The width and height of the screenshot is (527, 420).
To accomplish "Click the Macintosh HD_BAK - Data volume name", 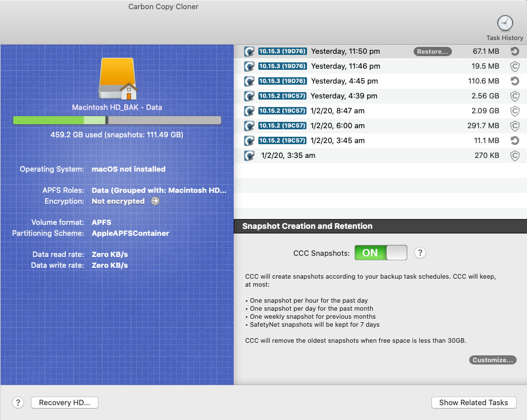I will [x=117, y=107].
